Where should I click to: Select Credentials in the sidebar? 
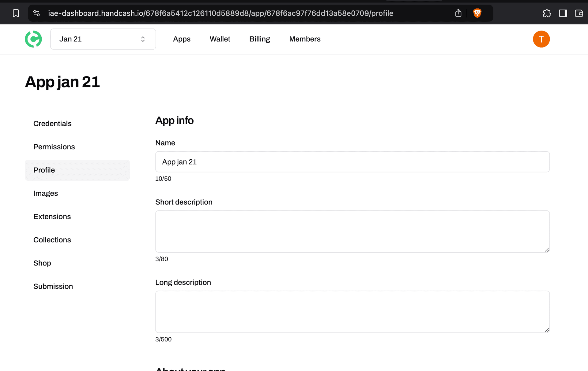point(52,124)
